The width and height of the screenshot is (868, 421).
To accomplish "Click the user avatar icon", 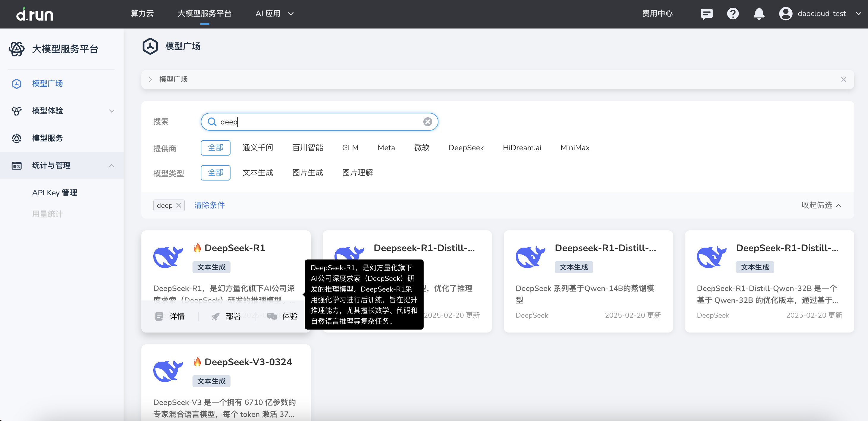I will point(785,14).
